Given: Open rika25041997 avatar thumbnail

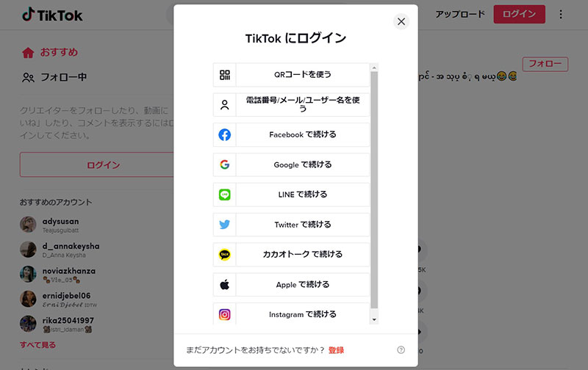Looking at the screenshot, I should pos(28,324).
